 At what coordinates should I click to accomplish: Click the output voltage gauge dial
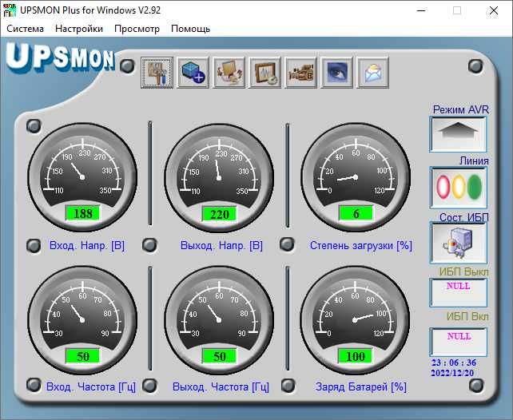point(219,177)
